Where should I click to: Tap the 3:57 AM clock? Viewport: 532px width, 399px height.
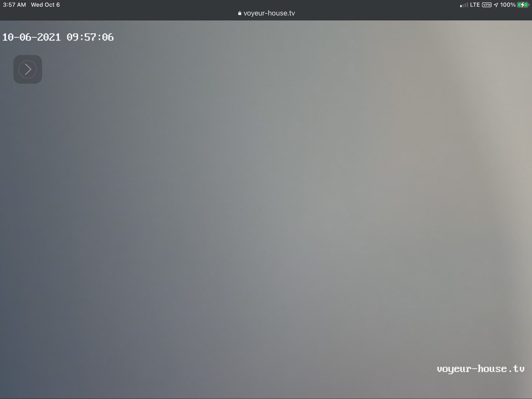tap(14, 5)
